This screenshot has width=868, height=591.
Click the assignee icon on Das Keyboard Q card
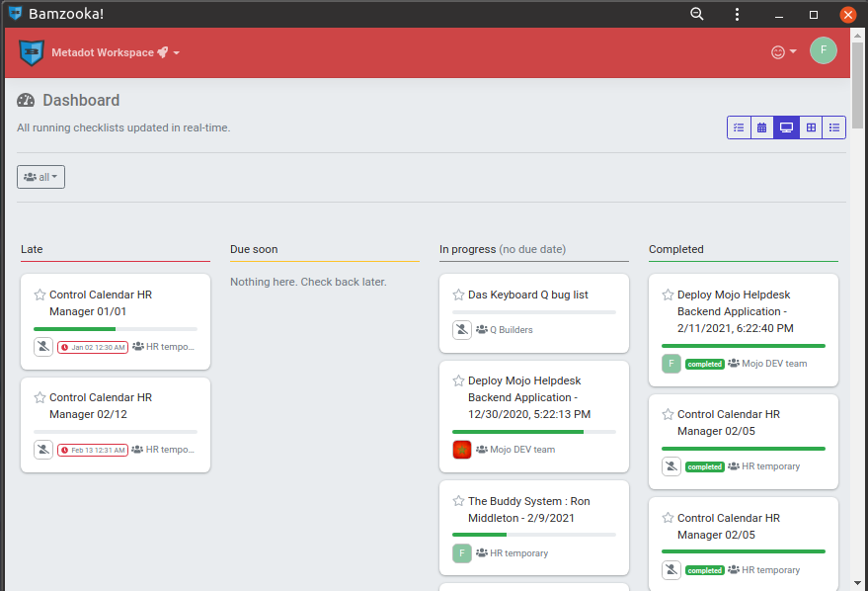pyautogui.click(x=461, y=329)
